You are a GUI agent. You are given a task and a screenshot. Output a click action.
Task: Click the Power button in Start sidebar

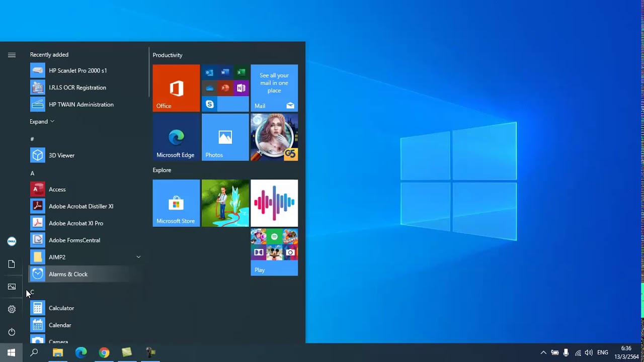pos(12,332)
